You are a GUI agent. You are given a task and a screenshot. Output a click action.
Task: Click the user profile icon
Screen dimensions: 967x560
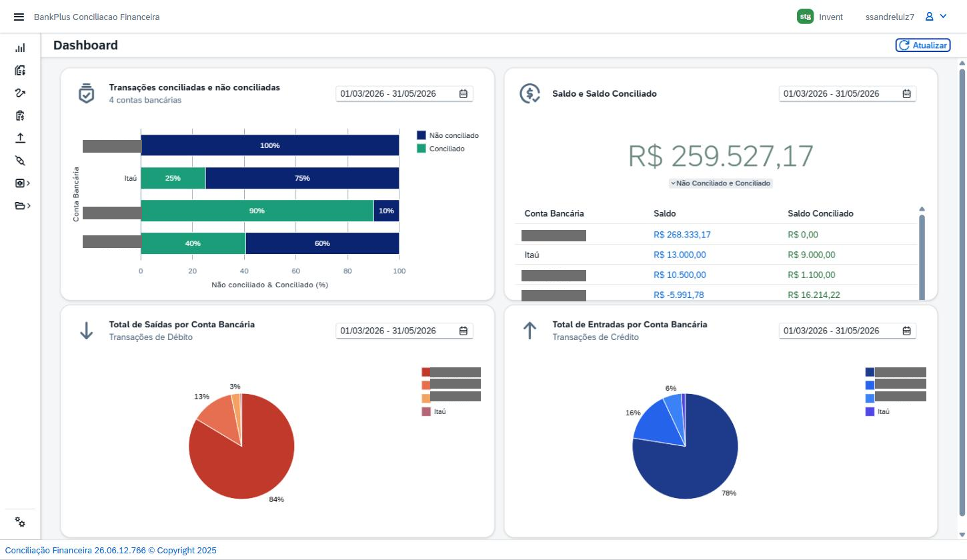(929, 17)
